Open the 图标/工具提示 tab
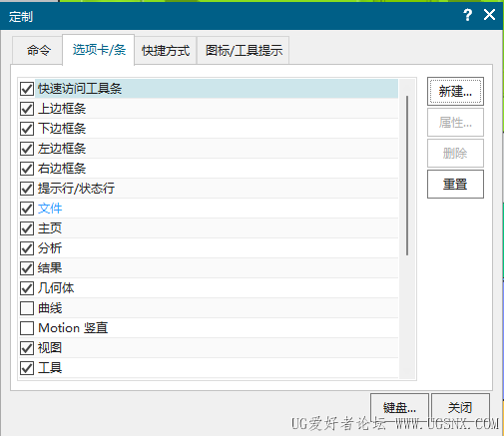This screenshot has height=436, width=504. [244, 51]
